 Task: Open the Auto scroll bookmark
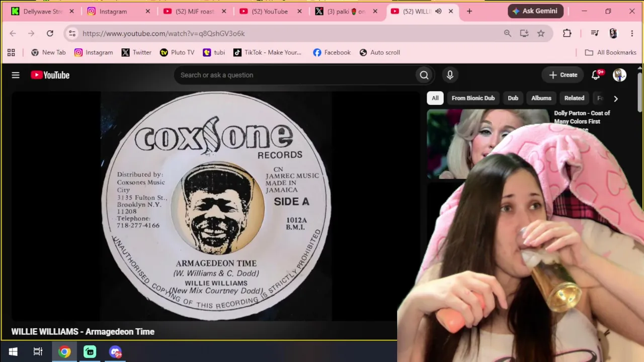point(380,52)
